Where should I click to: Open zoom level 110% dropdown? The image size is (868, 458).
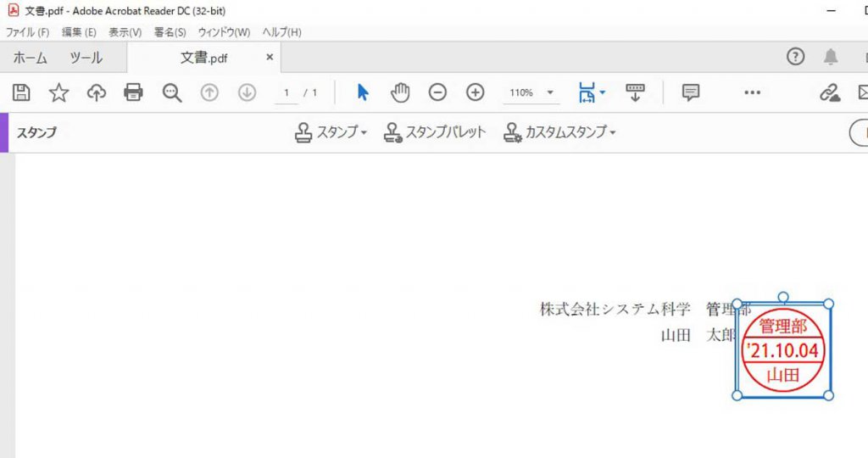point(531,92)
